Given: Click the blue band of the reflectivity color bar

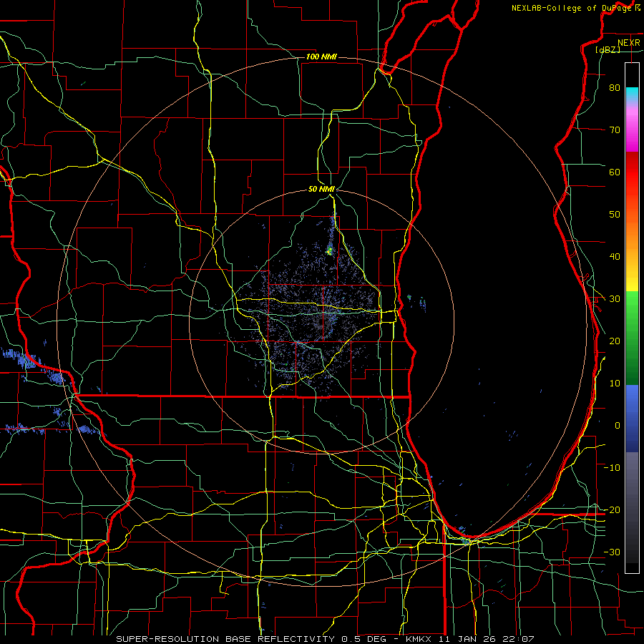Looking at the screenshot, I should (x=632, y=418).
